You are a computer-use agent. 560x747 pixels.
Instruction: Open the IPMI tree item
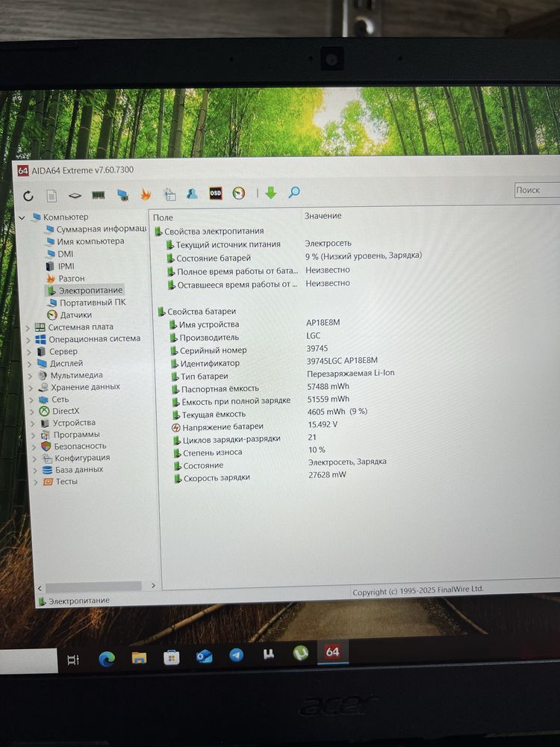tap(60, 267)
